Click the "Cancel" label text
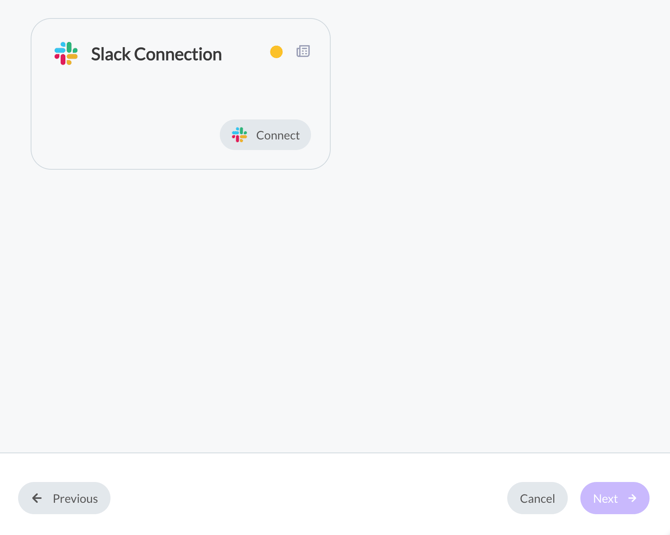The height and width of the screenshot is (535, 670). pyautogui.click(x=537, y=498)
